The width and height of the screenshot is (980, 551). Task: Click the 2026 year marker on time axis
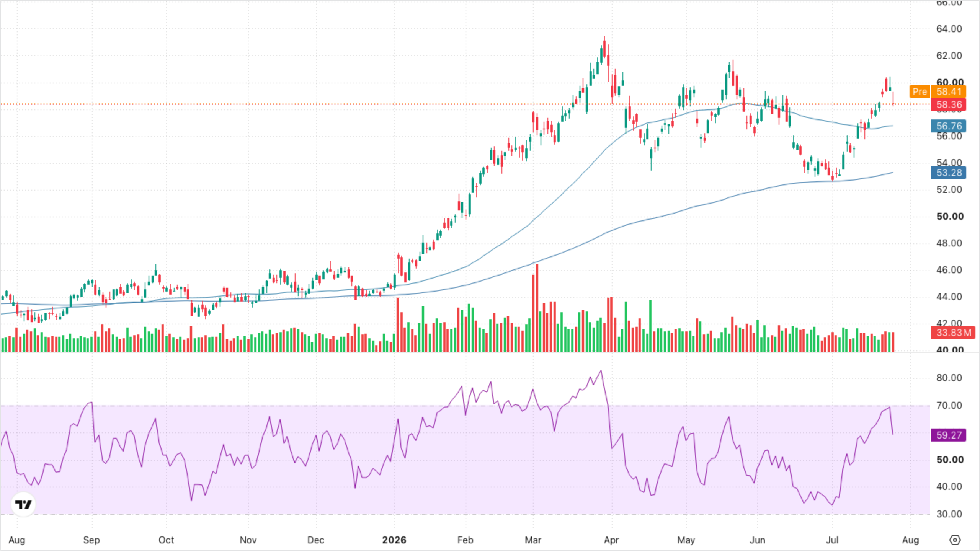[x=394, y=540]
